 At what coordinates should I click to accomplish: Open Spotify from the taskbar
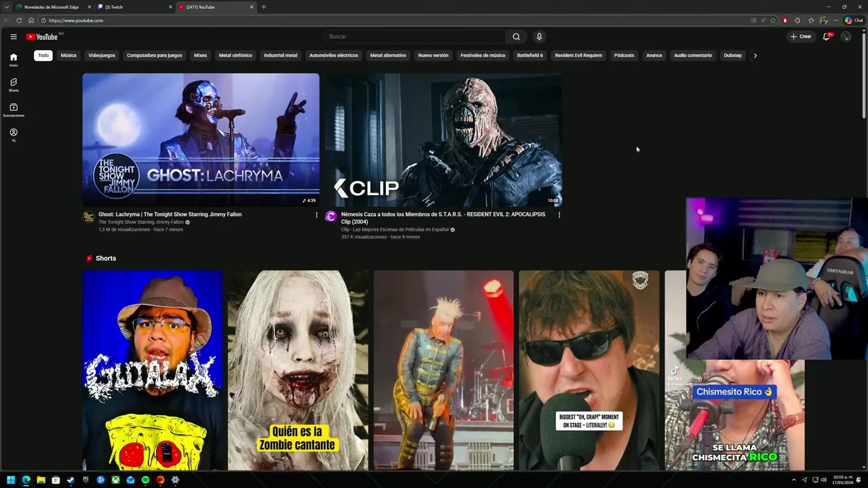145,480
